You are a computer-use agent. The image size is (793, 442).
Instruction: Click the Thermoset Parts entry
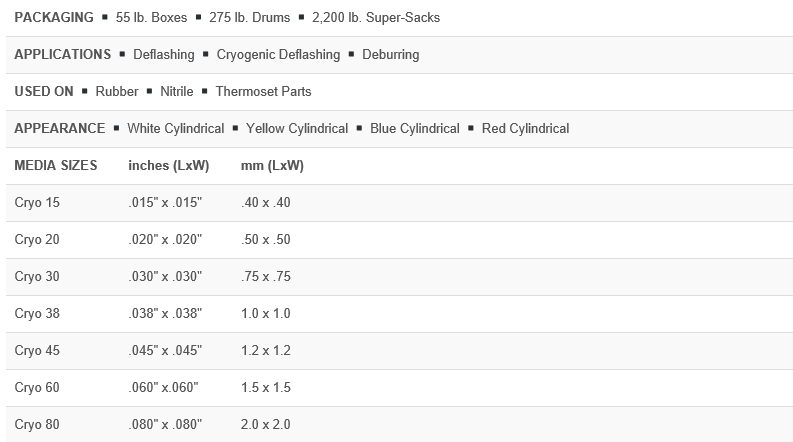(264, 91)
